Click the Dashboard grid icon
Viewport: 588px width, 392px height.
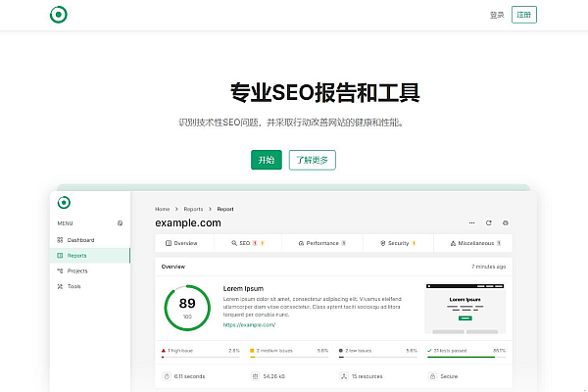60,240
